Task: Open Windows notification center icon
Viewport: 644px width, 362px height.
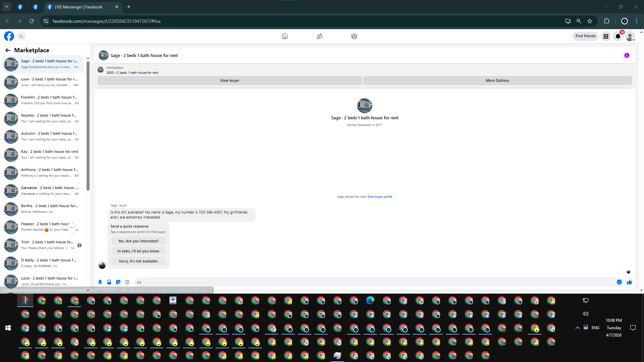Action: [x=633, y=328]
